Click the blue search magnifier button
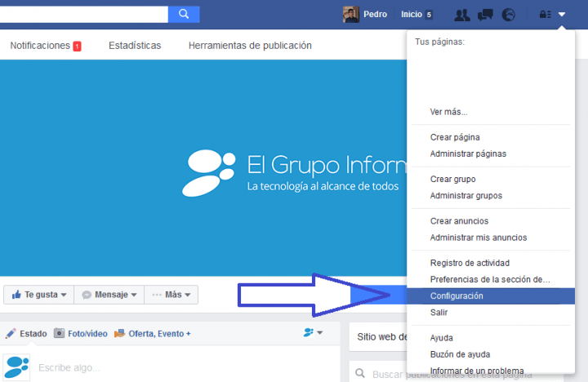Viewport: 588px width, 382px height. 184,14
